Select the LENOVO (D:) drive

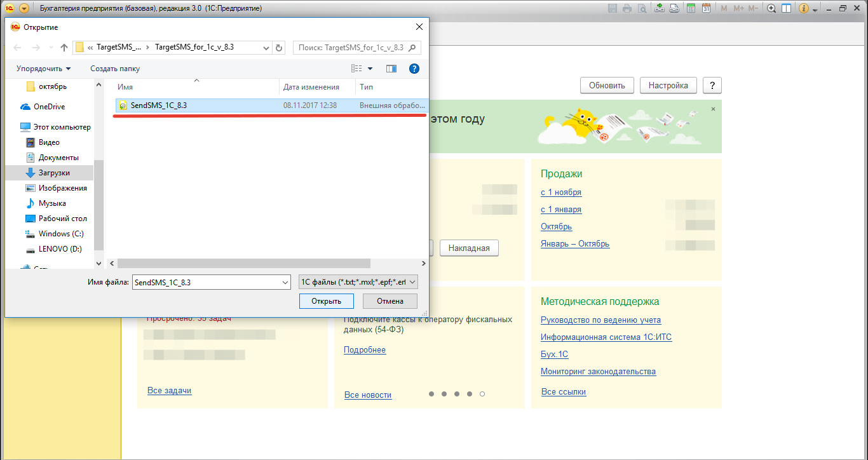(x=54, y=249)
